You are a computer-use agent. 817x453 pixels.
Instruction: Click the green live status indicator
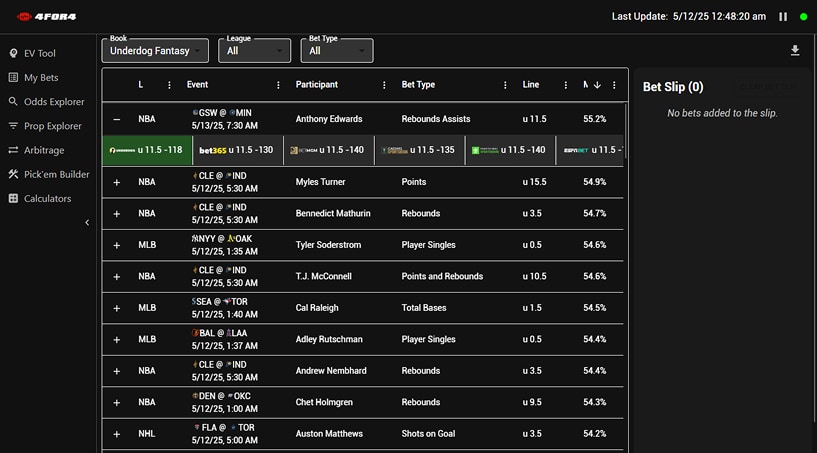click(x=803, y=17)
